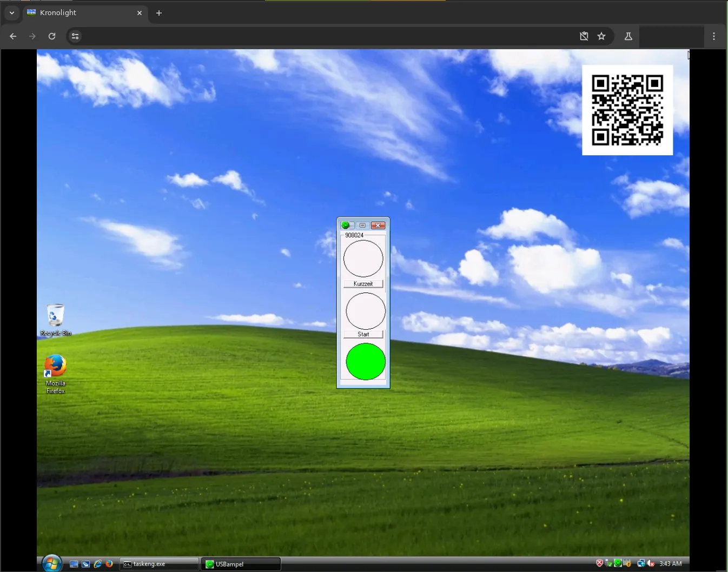Click the Start button in the USBampel window
Screen dimensions: 728x572
tap(363, 334)
